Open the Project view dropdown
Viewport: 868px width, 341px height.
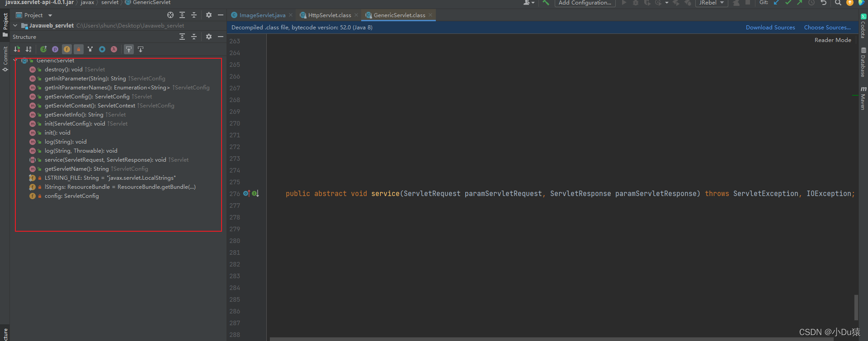(x=34, y=15)
